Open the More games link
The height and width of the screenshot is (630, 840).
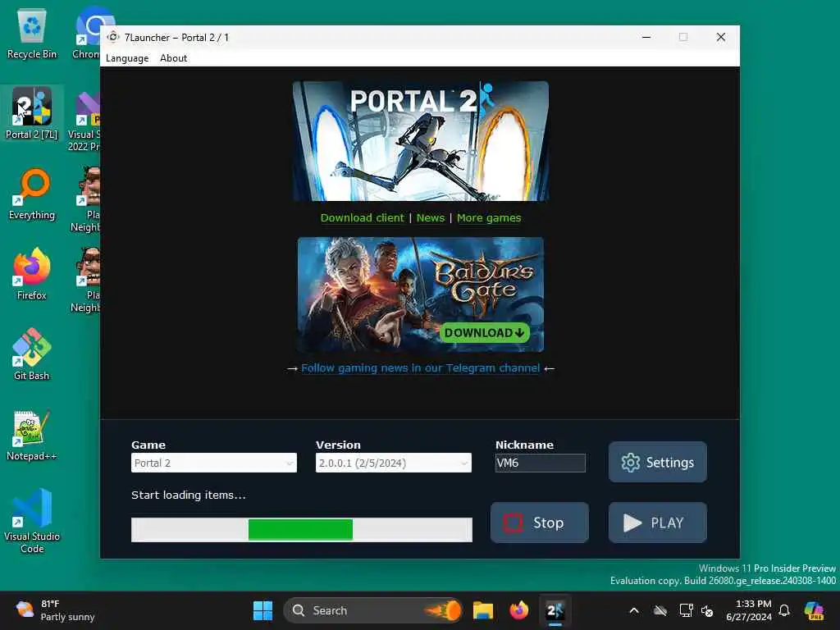(x=489, y=218)
